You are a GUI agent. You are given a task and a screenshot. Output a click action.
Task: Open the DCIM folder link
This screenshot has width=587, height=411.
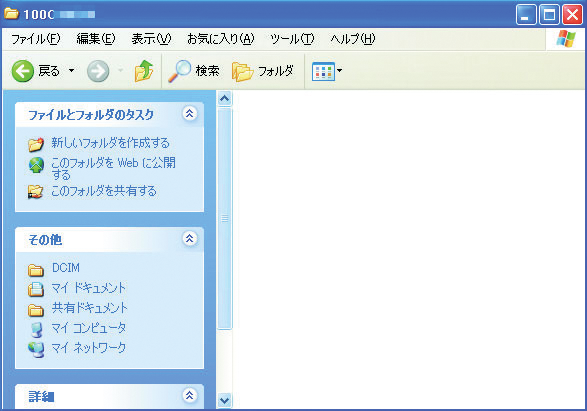66,268
